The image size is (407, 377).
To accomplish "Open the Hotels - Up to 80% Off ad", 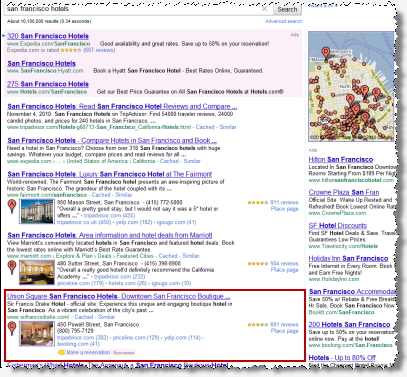I will coord(342,358).
